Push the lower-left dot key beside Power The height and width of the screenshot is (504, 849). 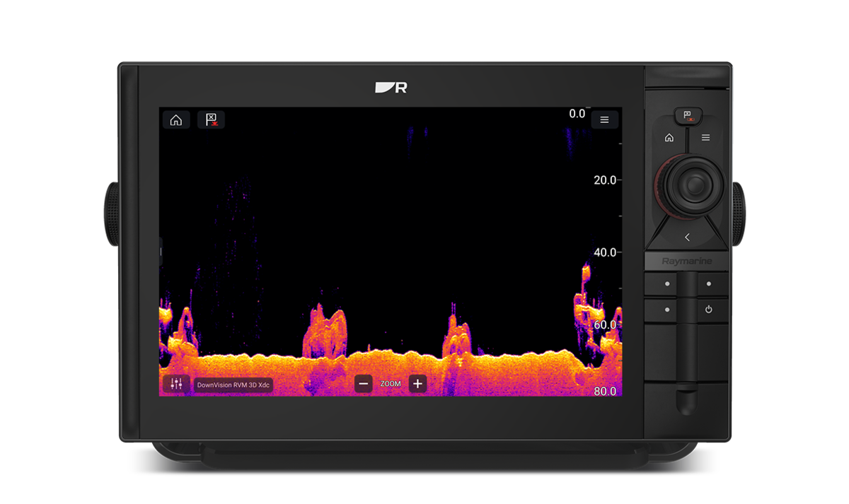pyautogui.click(x=667, y=310)
